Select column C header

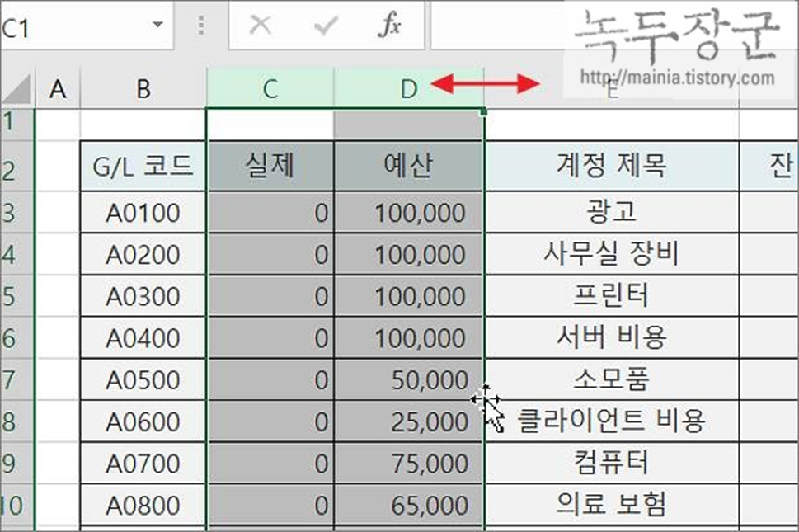tap(270, 89)
